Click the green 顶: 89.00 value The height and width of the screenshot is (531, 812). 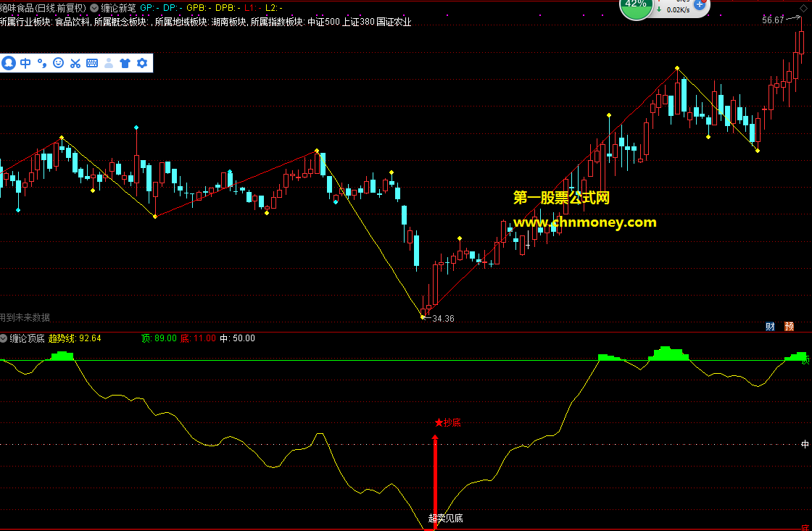[x=159, y=338]
